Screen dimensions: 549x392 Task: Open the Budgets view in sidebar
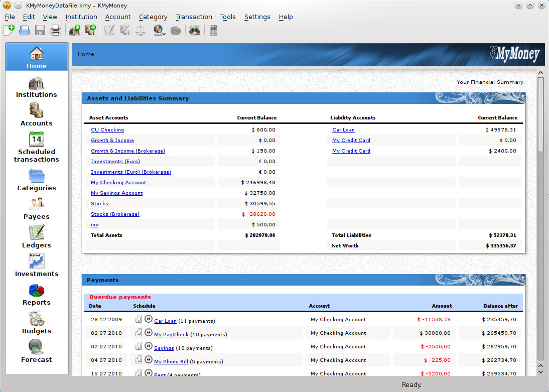click(37, 323)
